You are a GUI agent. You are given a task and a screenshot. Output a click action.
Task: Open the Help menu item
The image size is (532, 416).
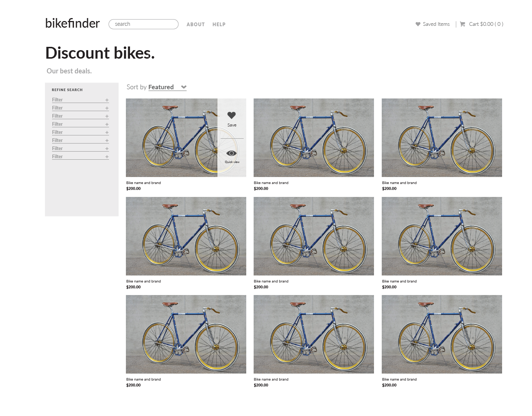(219, 24)
